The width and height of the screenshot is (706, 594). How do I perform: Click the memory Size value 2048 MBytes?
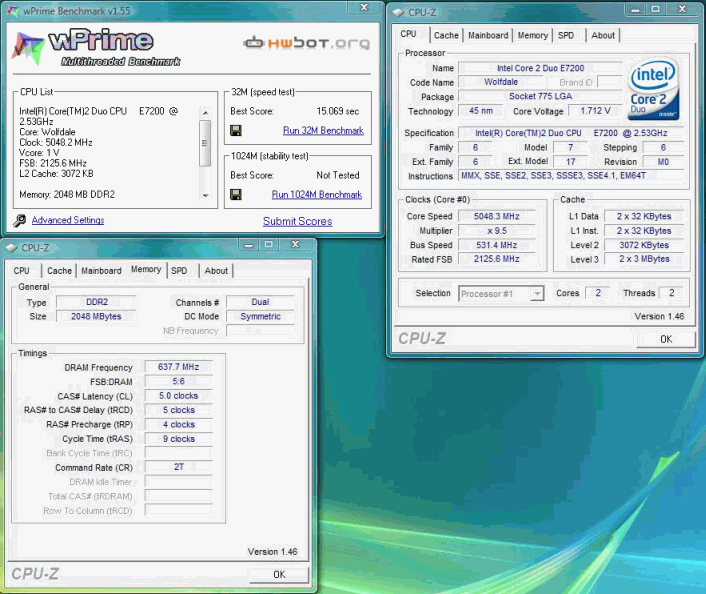coord(96,317)
